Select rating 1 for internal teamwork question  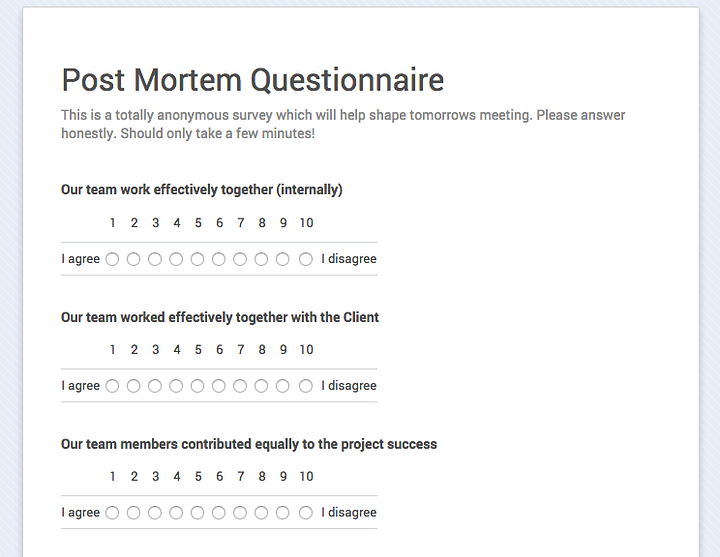pos(112,259)
